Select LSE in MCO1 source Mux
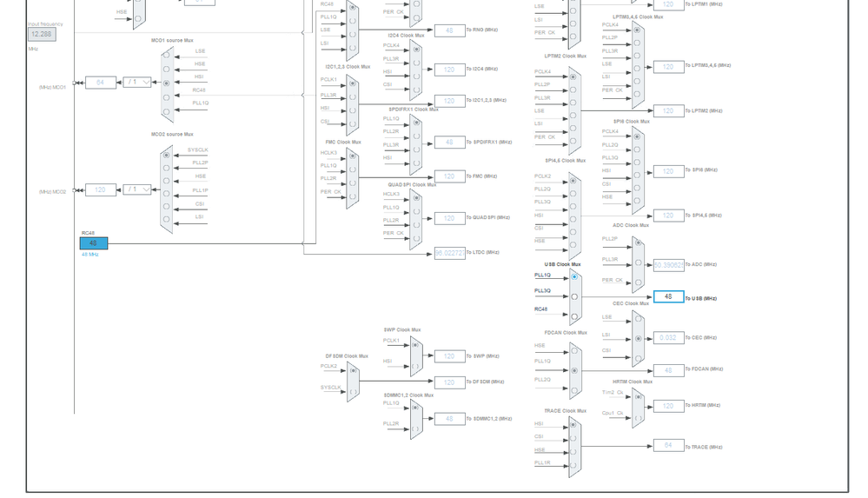This screenshot has height=498, width=868. coord(167,55)
